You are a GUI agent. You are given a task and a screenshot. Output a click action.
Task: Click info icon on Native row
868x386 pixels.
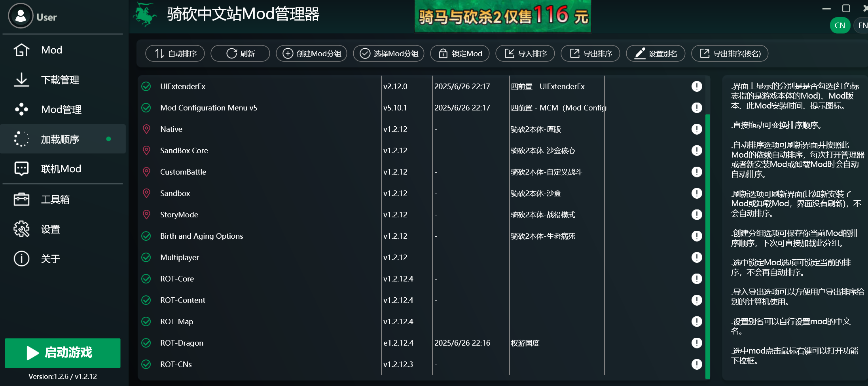point(697,129)
